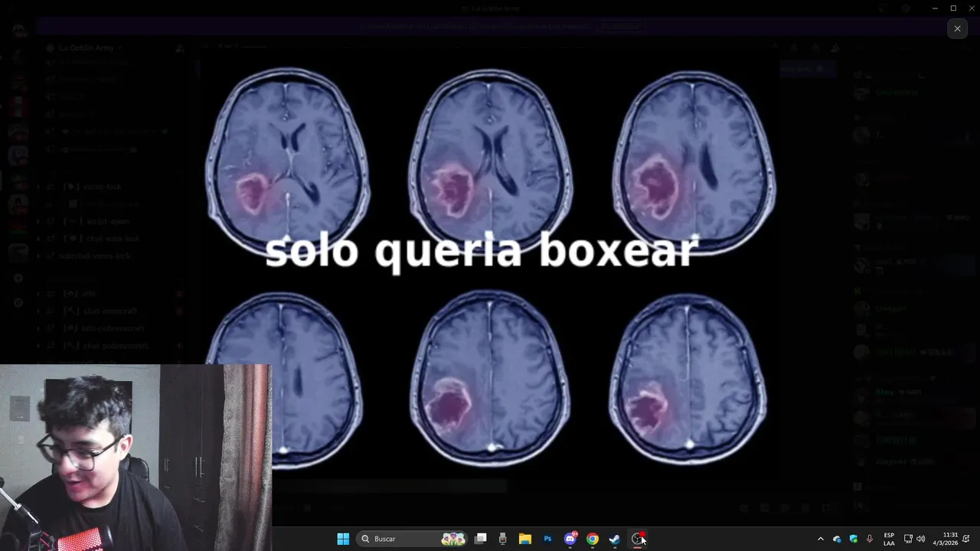
Task: Close the enlarged image preview overlay
Action: [x=957, y=28]
